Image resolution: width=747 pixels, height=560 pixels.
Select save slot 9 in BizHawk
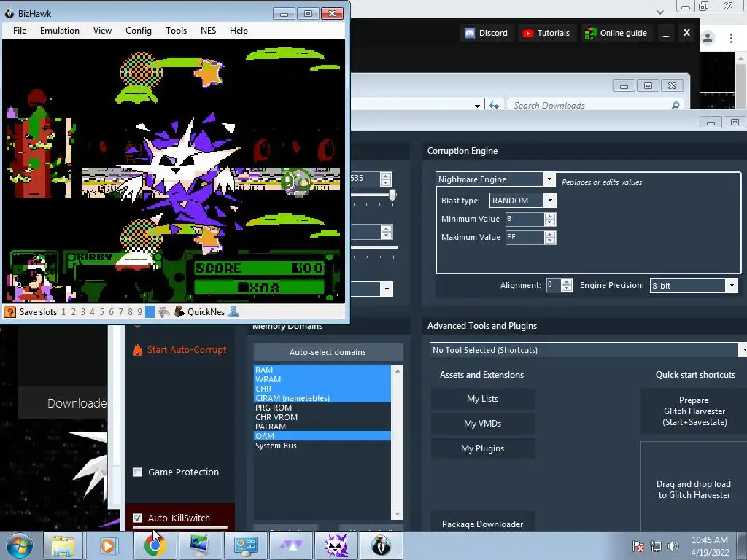coord(139,312)
